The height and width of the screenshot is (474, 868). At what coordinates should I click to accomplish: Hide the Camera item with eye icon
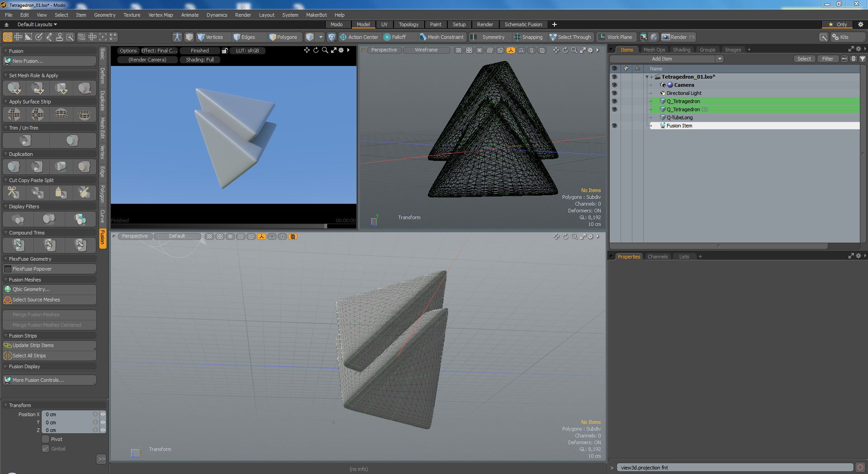tap(614, 85)
